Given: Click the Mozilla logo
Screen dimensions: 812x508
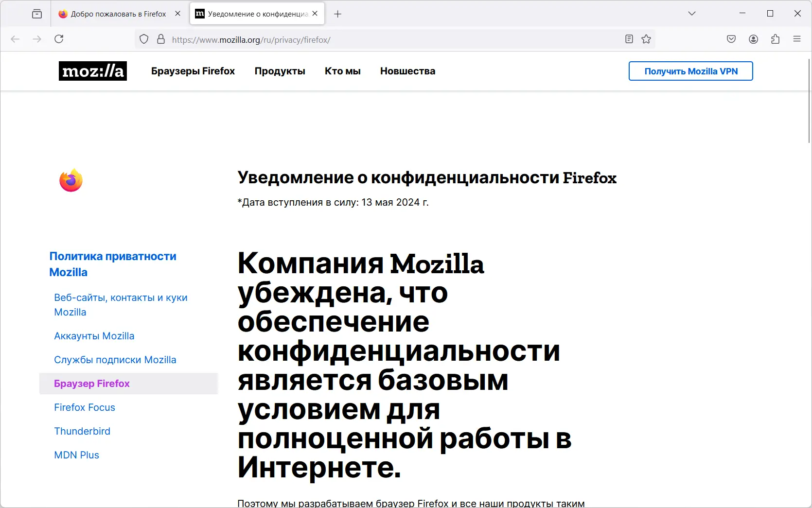Looking at the screenshot, I should pyautogui.click(x=93, y=71).
